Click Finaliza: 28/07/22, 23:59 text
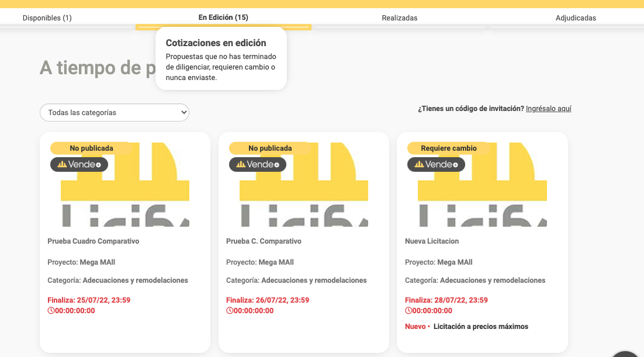The image size is (644, 357). click(x=446, y=300)
